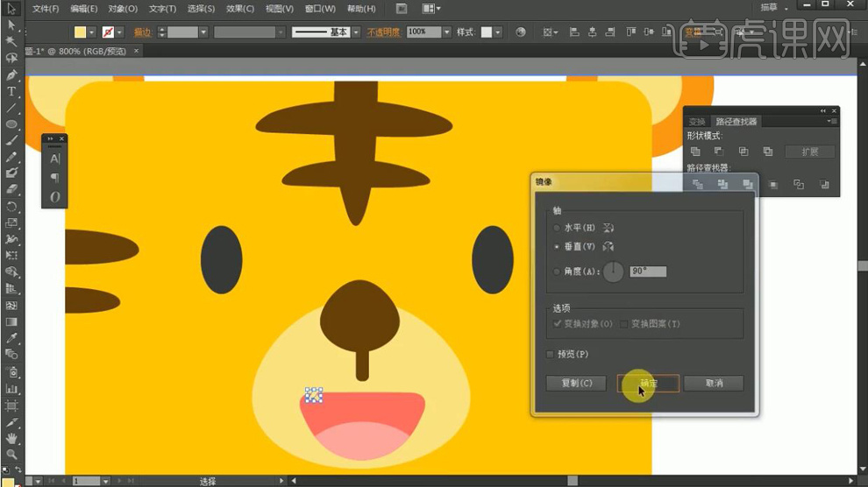The height and width of the screenshot is (487, 868).
Task: Open the Object (对象) menu
Action: (x=123, y=9)
